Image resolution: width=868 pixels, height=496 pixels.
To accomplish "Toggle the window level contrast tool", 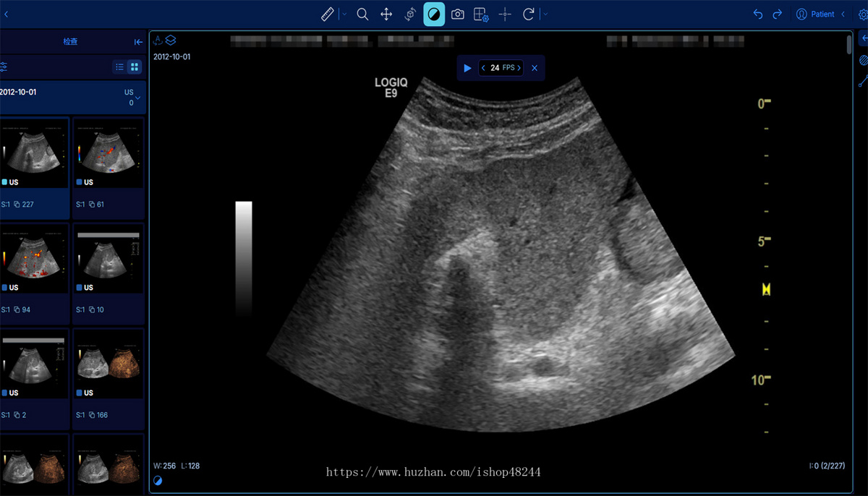I will [434, 14].
